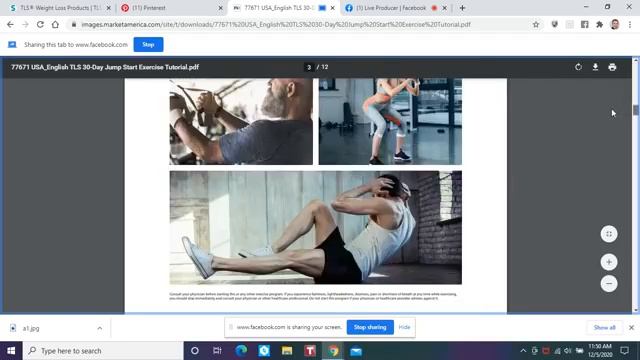Open the taskbar clock and date
This screenshot has width=640, height=360.
(x=600, y=351)
